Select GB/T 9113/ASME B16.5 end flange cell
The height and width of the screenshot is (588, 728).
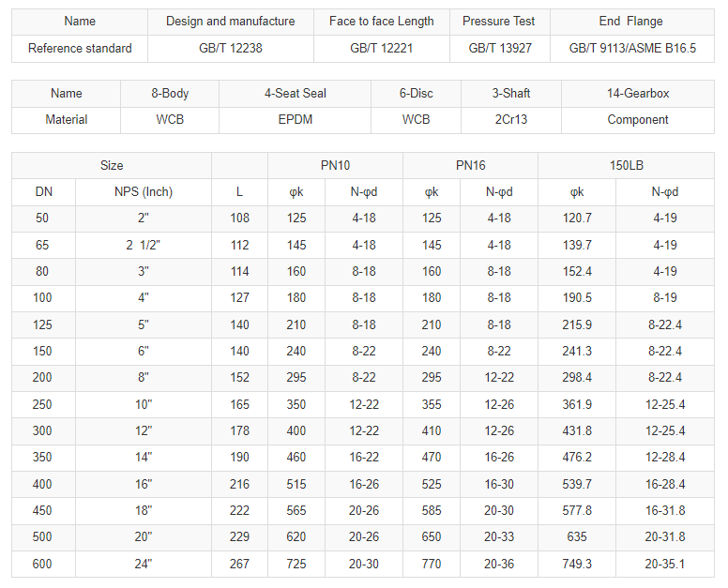point(632,48)
